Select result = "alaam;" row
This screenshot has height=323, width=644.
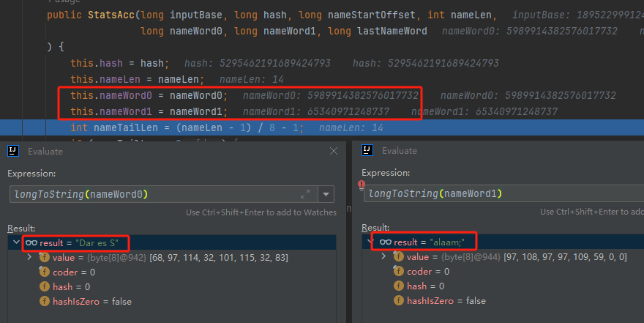pos(503,242)
